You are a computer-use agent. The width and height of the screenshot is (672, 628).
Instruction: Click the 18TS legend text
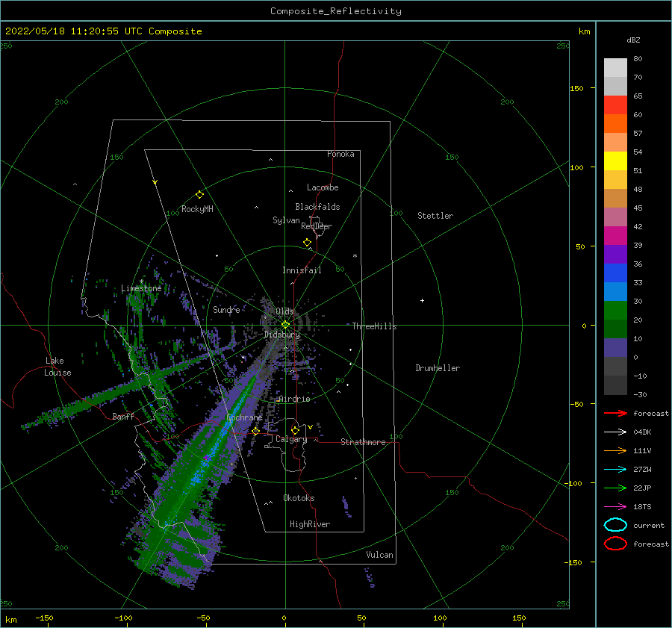click(x=642, y=507)
